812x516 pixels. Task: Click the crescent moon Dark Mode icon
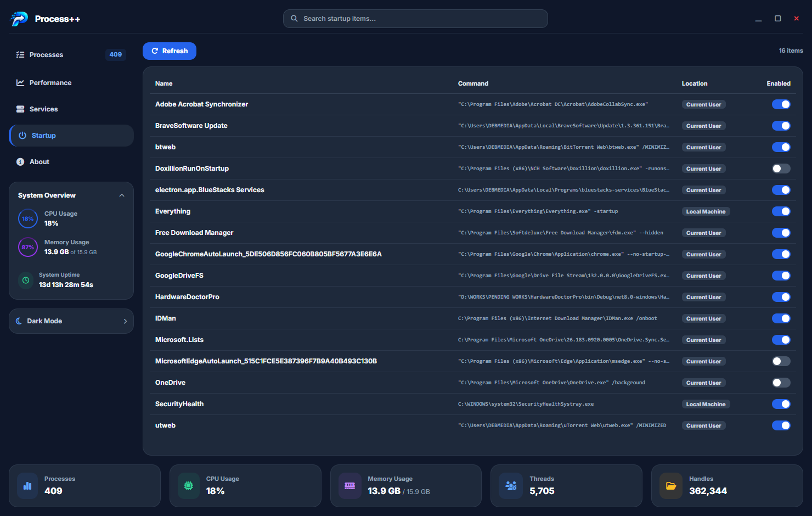[19, 321]
